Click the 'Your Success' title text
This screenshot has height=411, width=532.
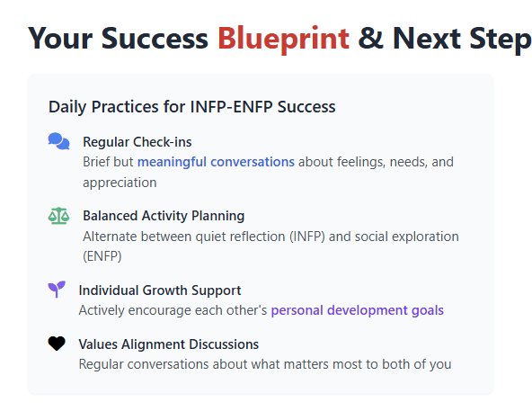(x=118, y=39)
